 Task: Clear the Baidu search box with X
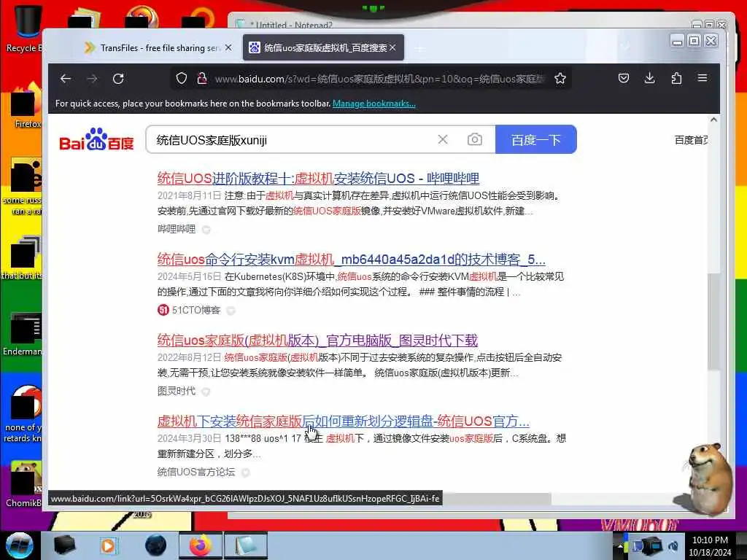coord(443,139)
